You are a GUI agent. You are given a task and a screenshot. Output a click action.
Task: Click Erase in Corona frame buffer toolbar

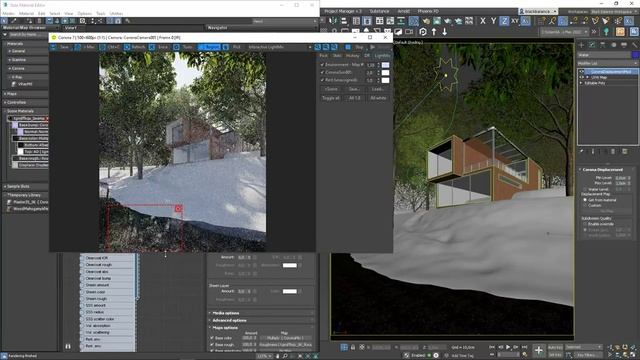pos(158,47)
